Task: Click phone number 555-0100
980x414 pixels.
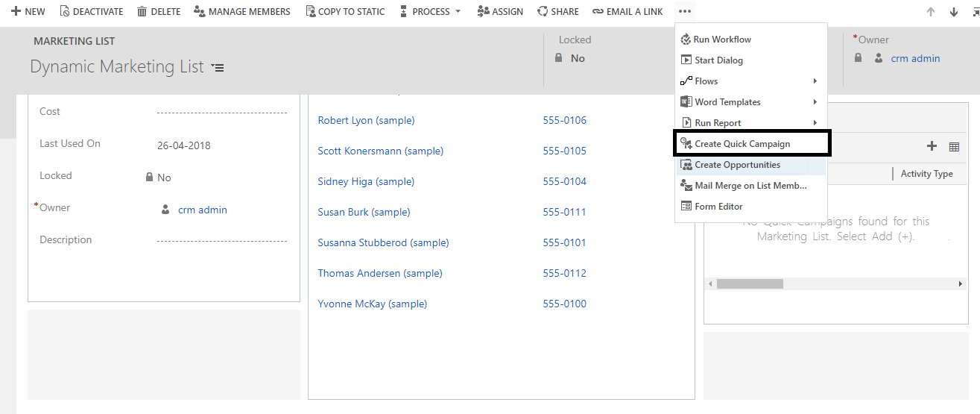Action: [564, 304]
